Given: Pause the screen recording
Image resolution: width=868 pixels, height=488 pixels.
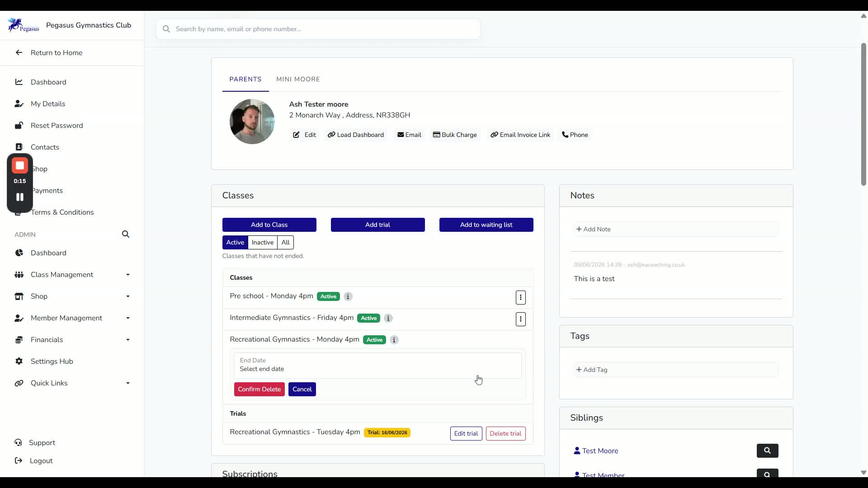Looking at the screenshot, I should click(20, 197).
